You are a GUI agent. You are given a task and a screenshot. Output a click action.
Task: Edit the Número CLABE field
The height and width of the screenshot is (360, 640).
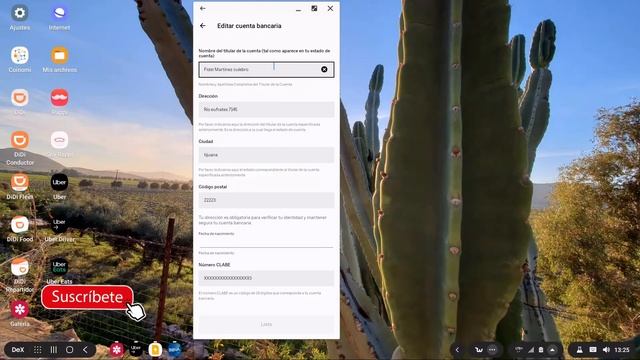point(266,278)
